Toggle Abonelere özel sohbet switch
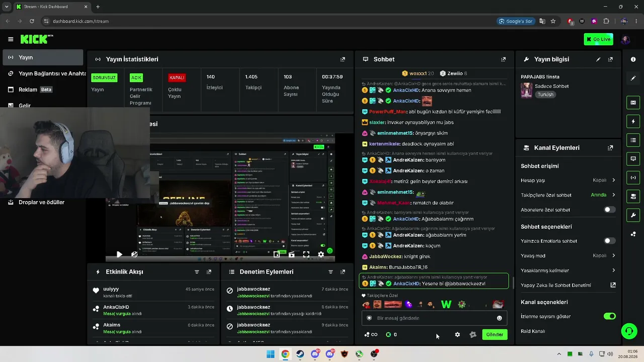Screen dimensions: 644x362 pyautogui.click(x=609, y=210)
